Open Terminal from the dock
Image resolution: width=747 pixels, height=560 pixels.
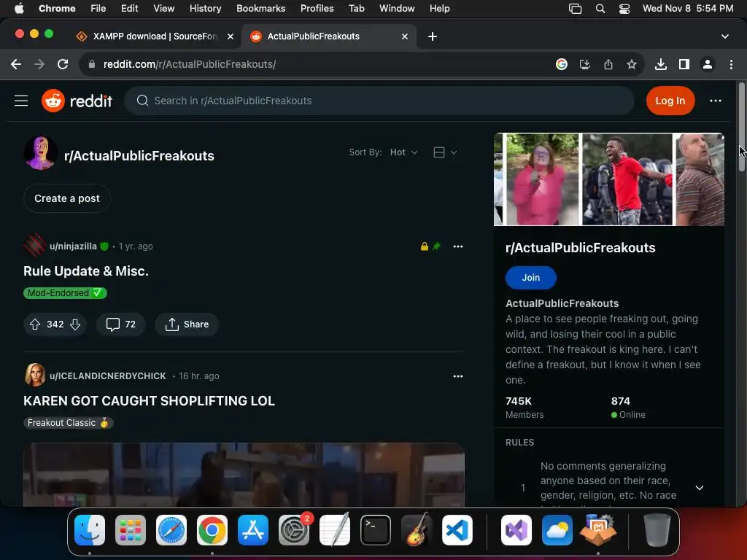pyautogui.click(x=376, y=530)
